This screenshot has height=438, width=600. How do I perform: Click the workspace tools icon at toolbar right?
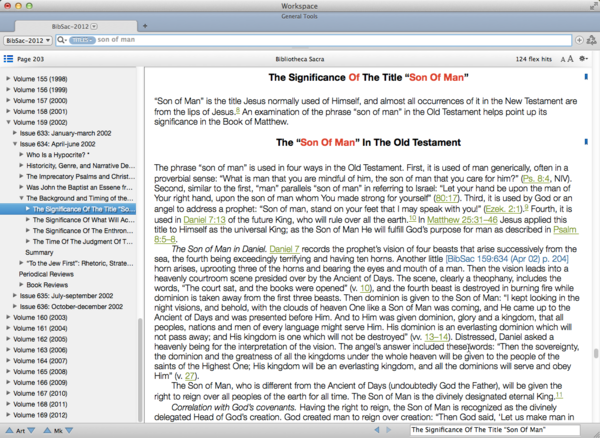(x=592, y=40)
